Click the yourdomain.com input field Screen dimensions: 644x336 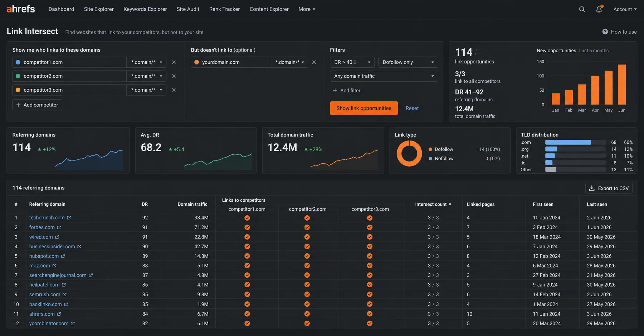(x=231, y=62)
